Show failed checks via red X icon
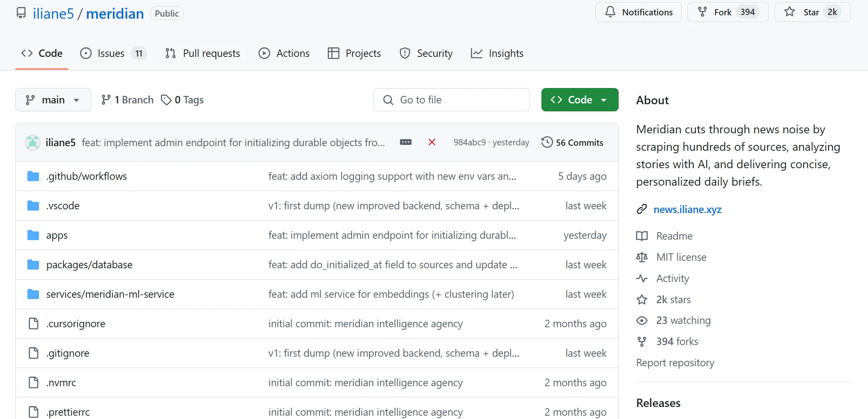 pyautogui.click(x=432, y=142)
